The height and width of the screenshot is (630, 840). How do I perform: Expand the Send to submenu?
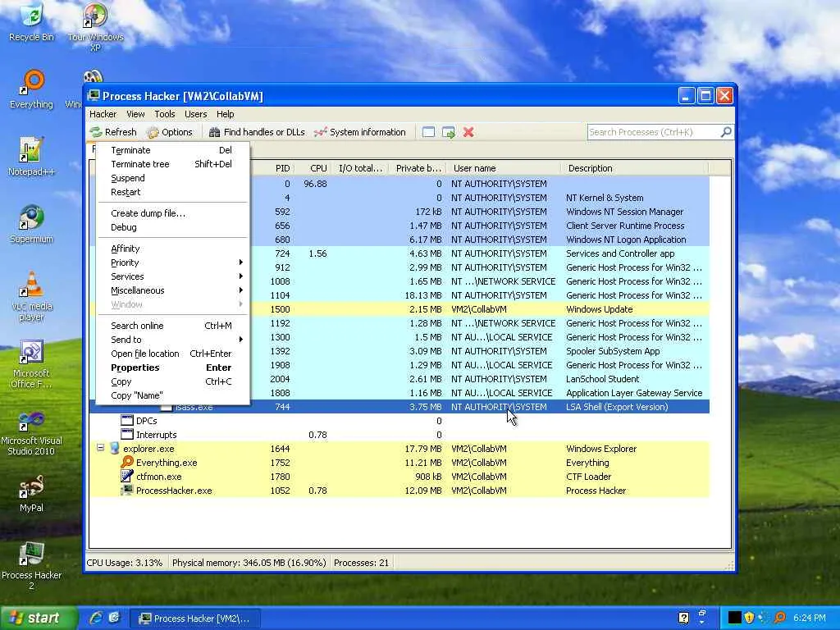(x=172, y=340)
